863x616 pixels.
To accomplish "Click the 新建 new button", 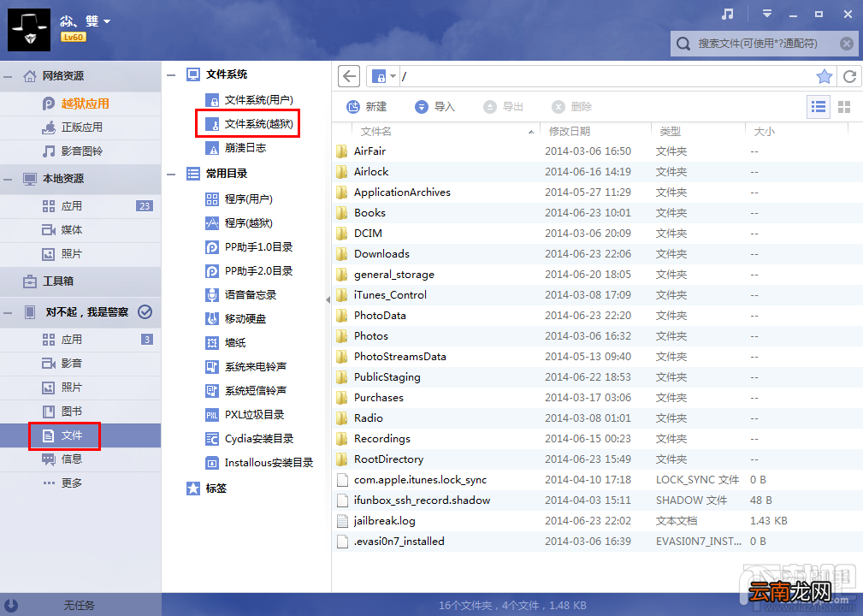I will (x=367, y=107).
